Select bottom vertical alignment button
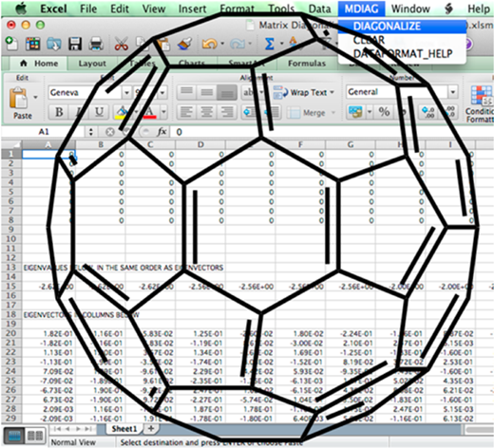 [x=227, y=92]
